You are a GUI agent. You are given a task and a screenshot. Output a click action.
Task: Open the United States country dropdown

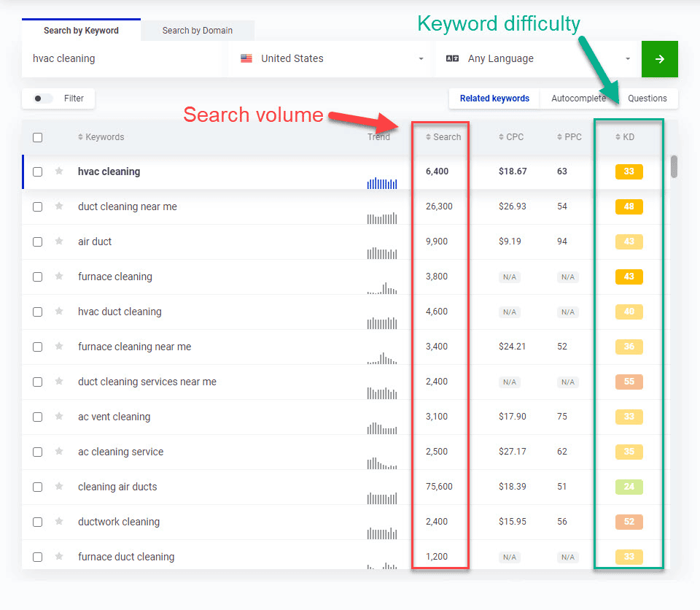332,59
